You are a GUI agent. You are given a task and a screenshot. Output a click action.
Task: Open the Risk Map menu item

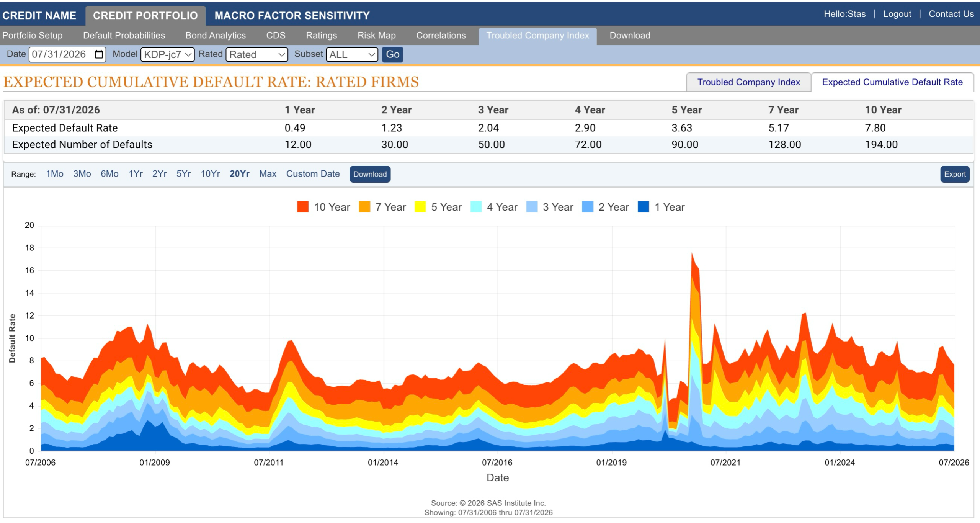(x=376, y=35)
